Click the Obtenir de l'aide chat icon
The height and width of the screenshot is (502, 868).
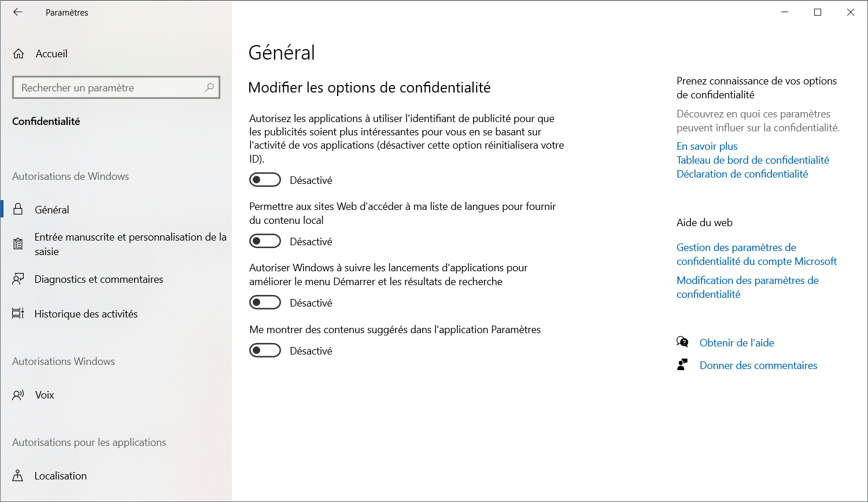coord(682,342)
